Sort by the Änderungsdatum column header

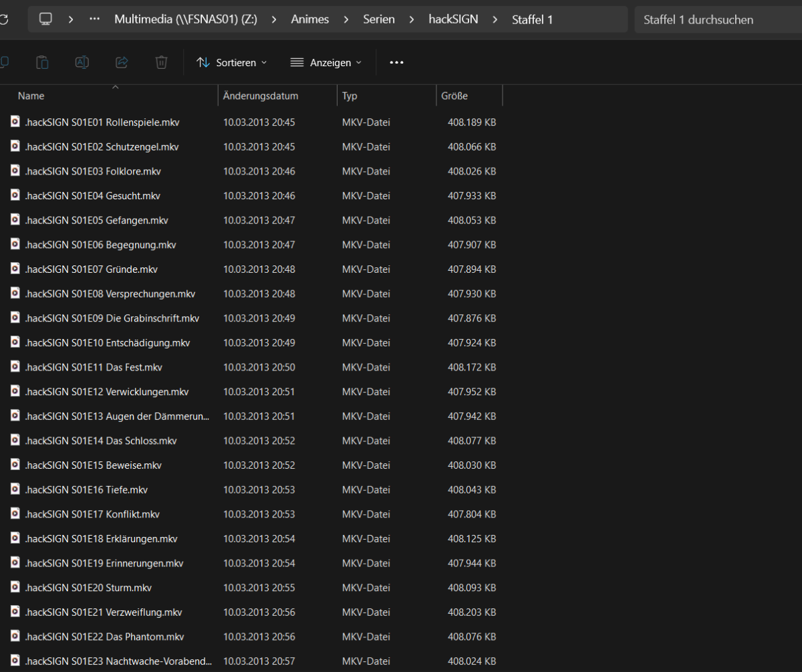pyautogui.click(x=261, y=96)
